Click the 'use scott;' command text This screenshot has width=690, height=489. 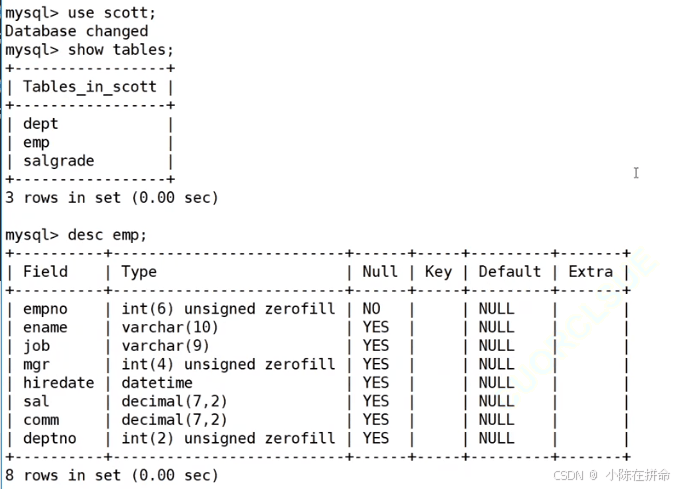[x=112, y=13]
